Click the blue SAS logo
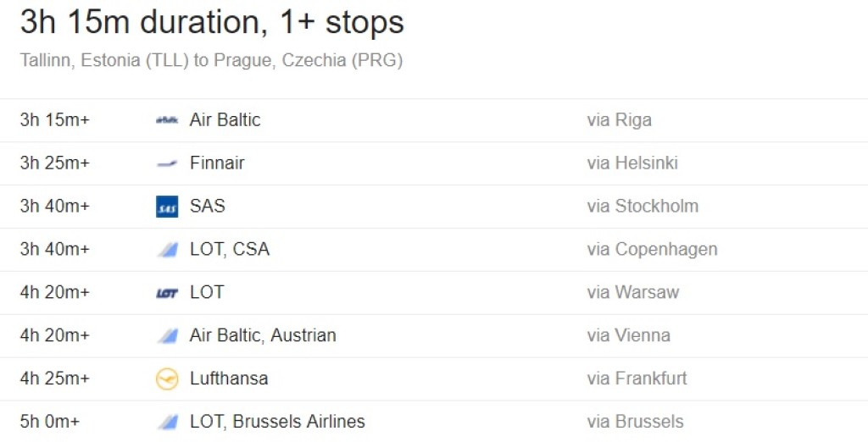 [167, 207]
